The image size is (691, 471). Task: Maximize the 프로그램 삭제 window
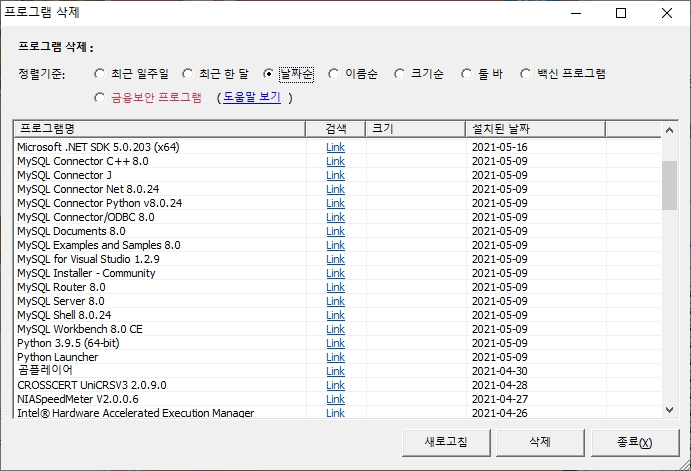[x=621, y=13]
